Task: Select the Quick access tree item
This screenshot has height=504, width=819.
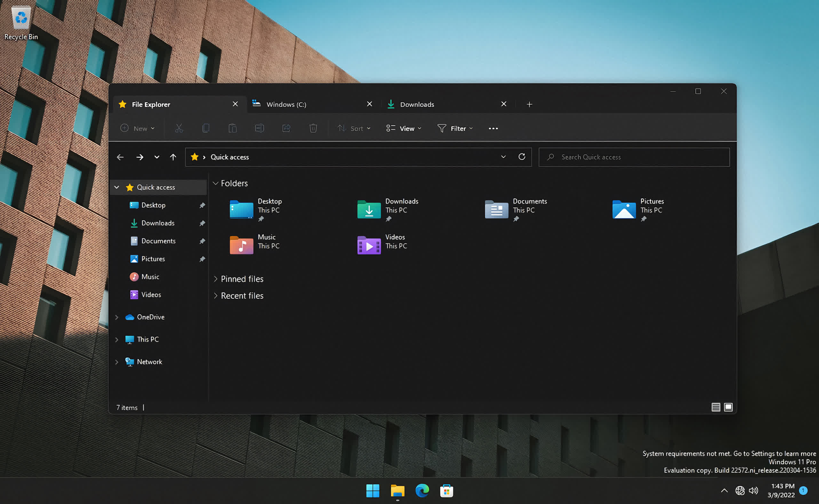Action: click(x=156, y=186)
